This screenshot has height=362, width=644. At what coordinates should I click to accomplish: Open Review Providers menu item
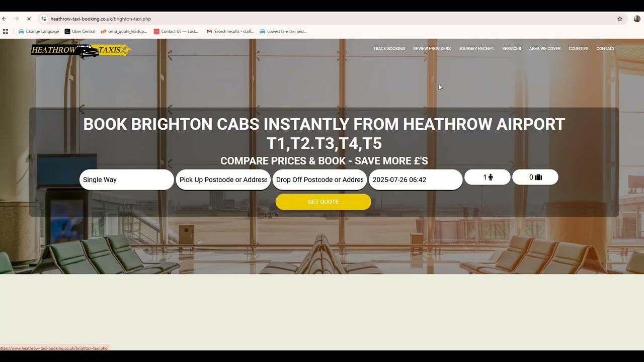pyautogui.click(x=432, y=49)
